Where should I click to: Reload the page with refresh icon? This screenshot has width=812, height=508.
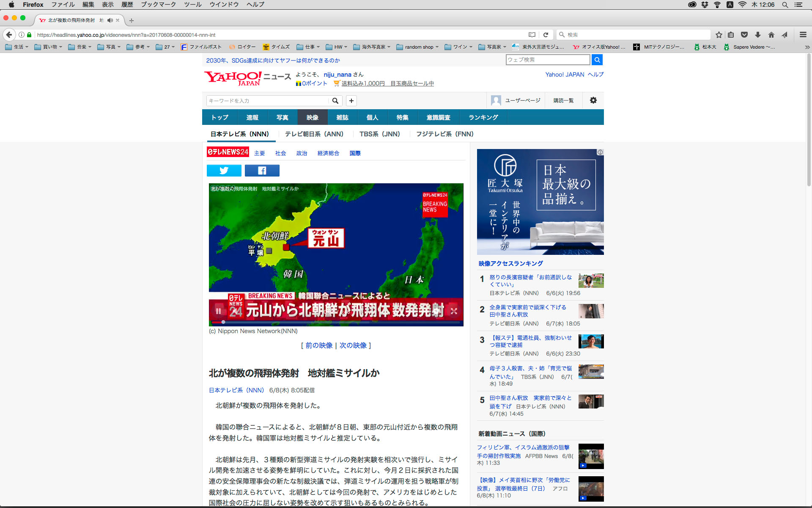(x=546, y=35)
